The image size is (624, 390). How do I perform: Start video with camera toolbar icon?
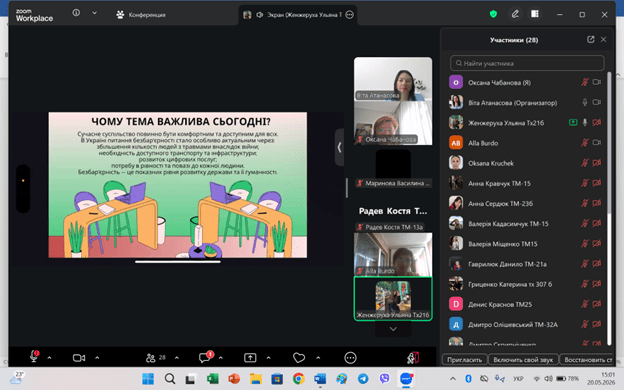79,358
